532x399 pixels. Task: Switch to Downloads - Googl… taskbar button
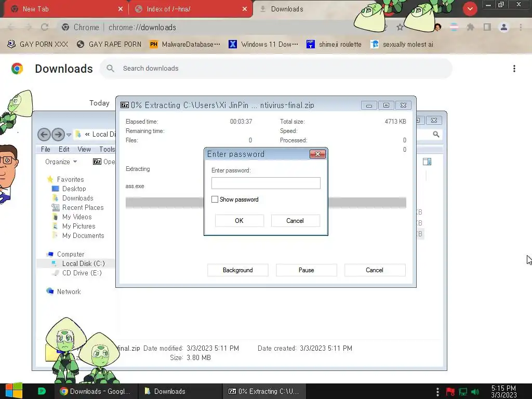[96, 391]
